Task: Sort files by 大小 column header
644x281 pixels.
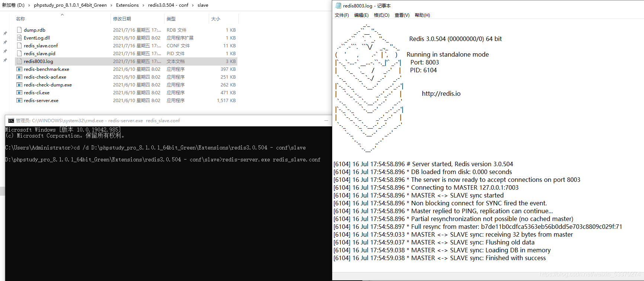Action: click(216, 19)
